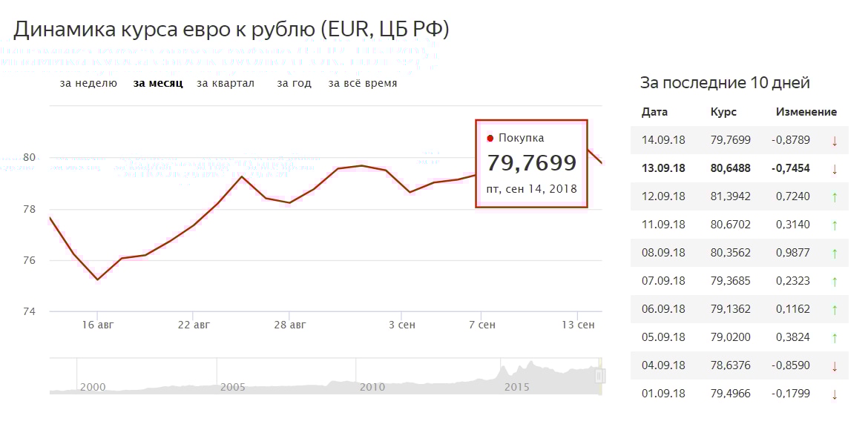The height and width of the screenshot is (424, 868).
Task: Select the active "за месяц" tab
Action: (x=158, y=84)
